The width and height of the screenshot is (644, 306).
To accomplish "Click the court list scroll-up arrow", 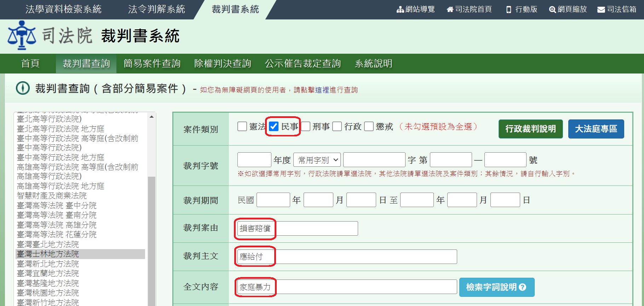I will coord(152,117).
